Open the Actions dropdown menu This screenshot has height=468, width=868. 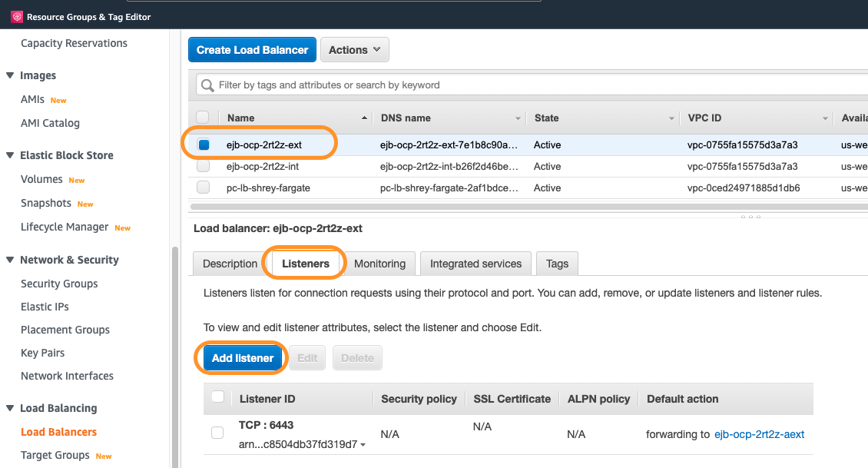click(x=354, y=50)
